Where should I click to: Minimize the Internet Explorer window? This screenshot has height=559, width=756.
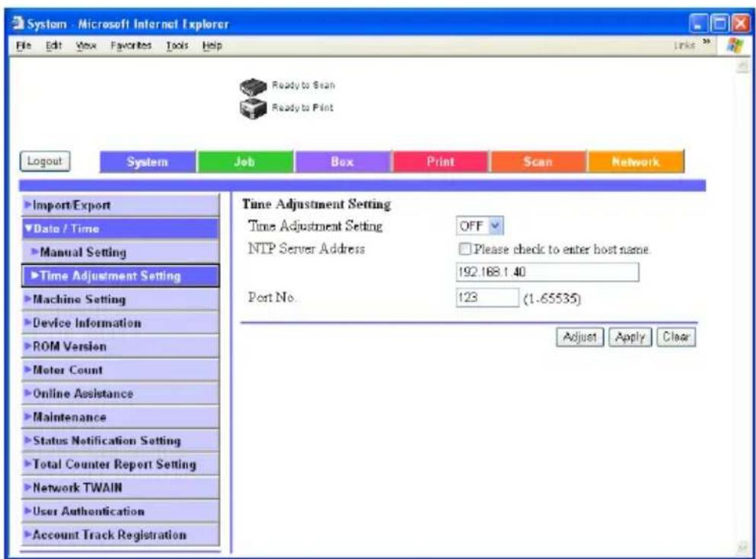pos(698,24)
